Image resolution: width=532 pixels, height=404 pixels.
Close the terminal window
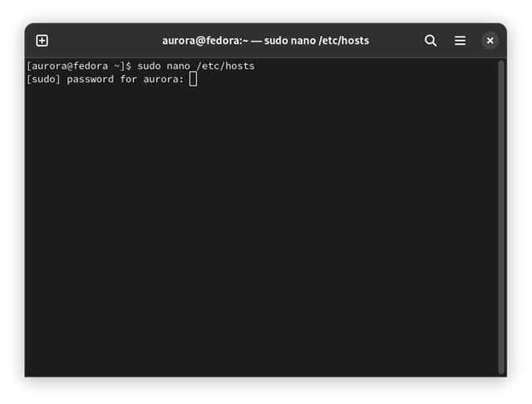[490, 40]
